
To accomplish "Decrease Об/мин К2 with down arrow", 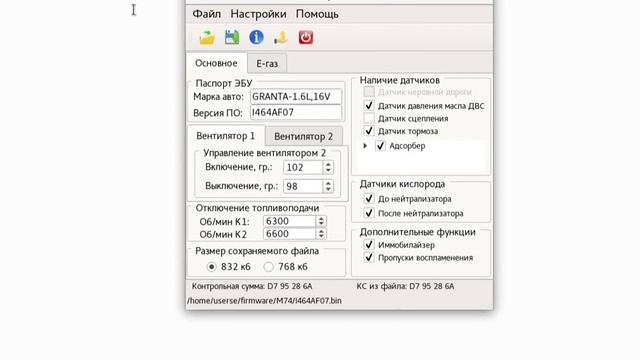I will click(321, 237).
